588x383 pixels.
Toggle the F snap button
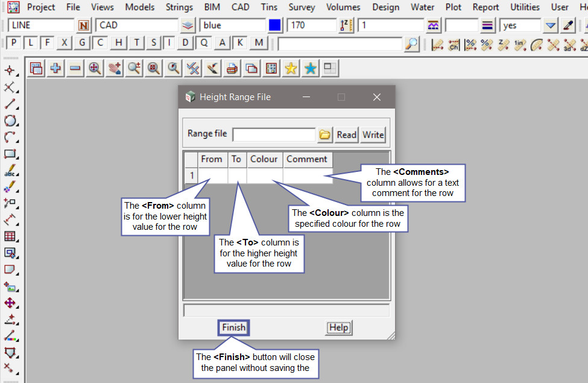tap(47, 43)
